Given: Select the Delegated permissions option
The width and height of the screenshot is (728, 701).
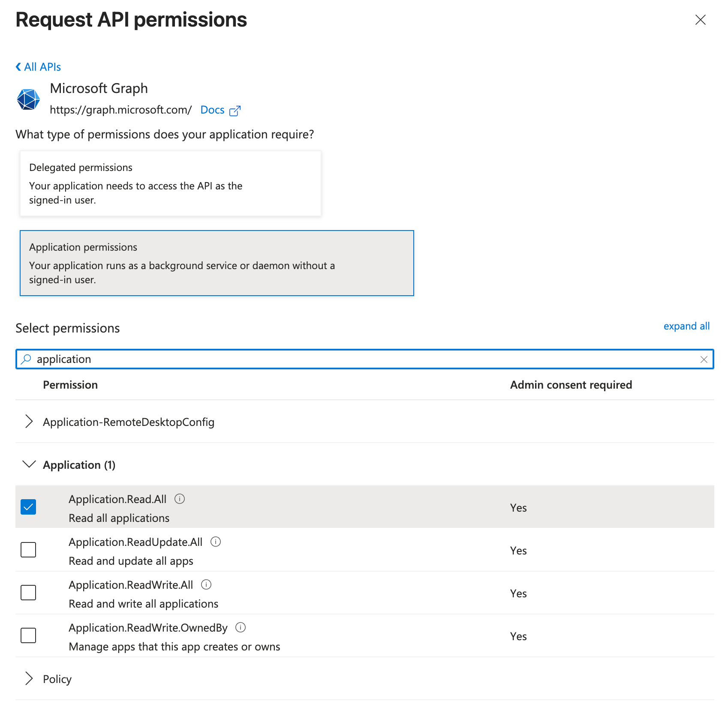Looking at the screenshot, I should coord(171,183).
